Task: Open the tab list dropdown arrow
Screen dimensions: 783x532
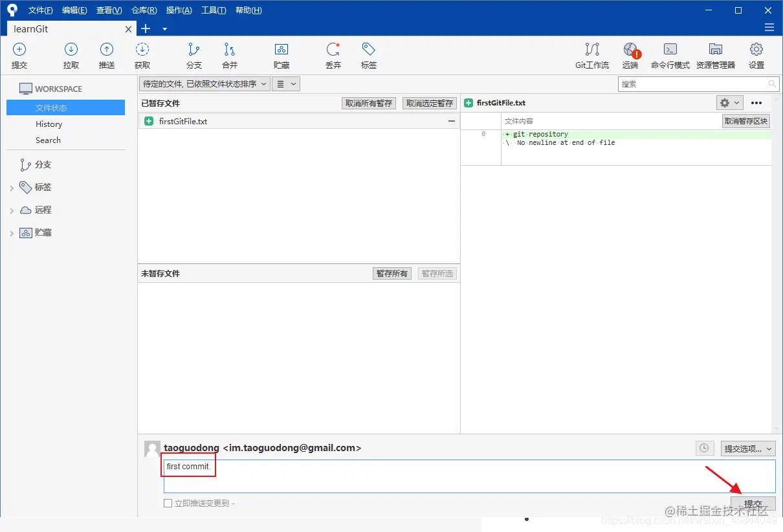Action: click(164, 29)
